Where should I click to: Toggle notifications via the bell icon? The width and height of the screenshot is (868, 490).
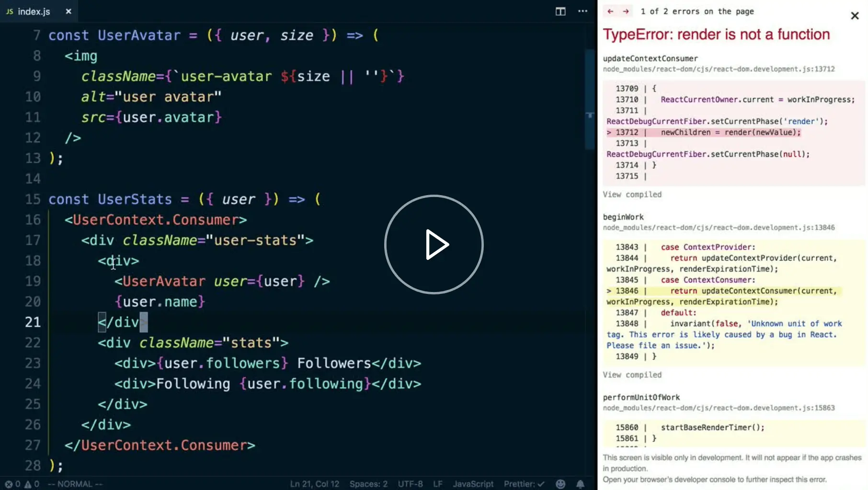point(580,484)
